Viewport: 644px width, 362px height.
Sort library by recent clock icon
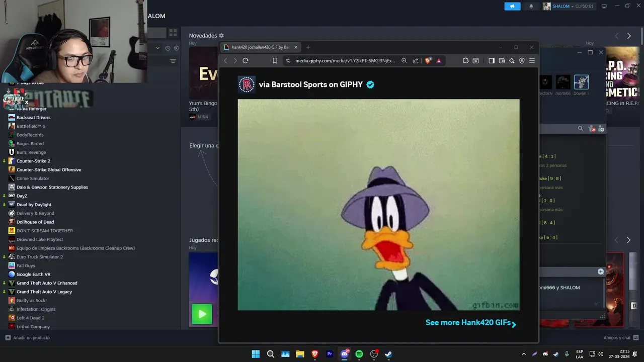(168, 48)
